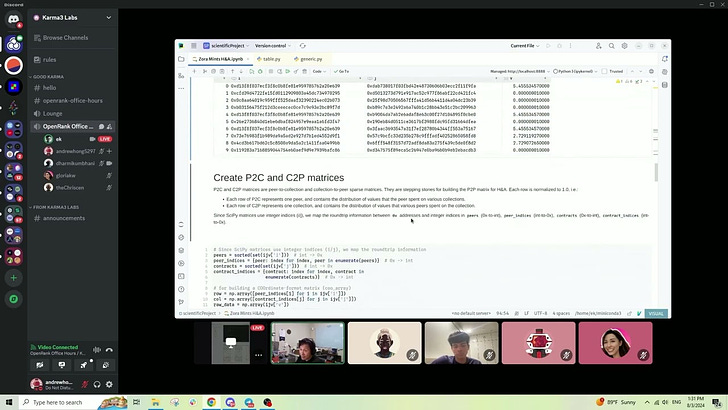The width and height of the screenshot is (728, 410).
Task: Click search magnifier icon in IDE title bar
Action: (611, 46)
